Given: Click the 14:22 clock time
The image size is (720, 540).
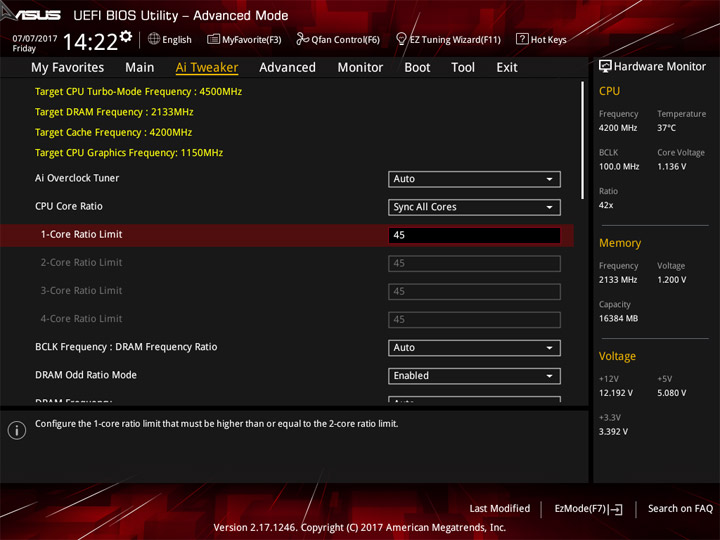Looking at the screenshot, I should click(90, 42).
